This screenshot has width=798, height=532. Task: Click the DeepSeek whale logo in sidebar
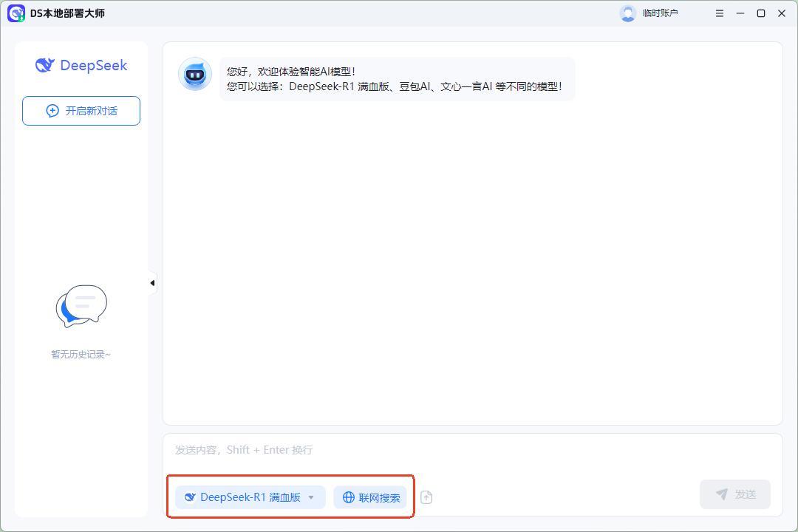click(45, 65)
